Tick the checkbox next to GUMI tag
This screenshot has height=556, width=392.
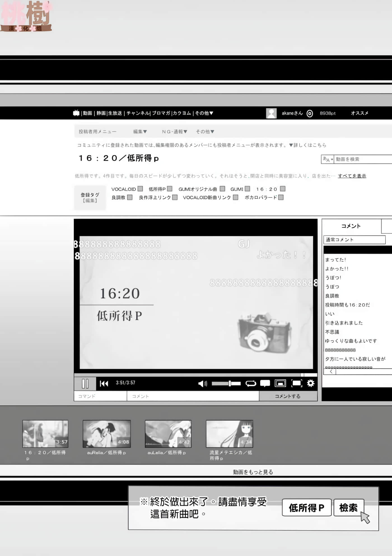tap(247, 189)
